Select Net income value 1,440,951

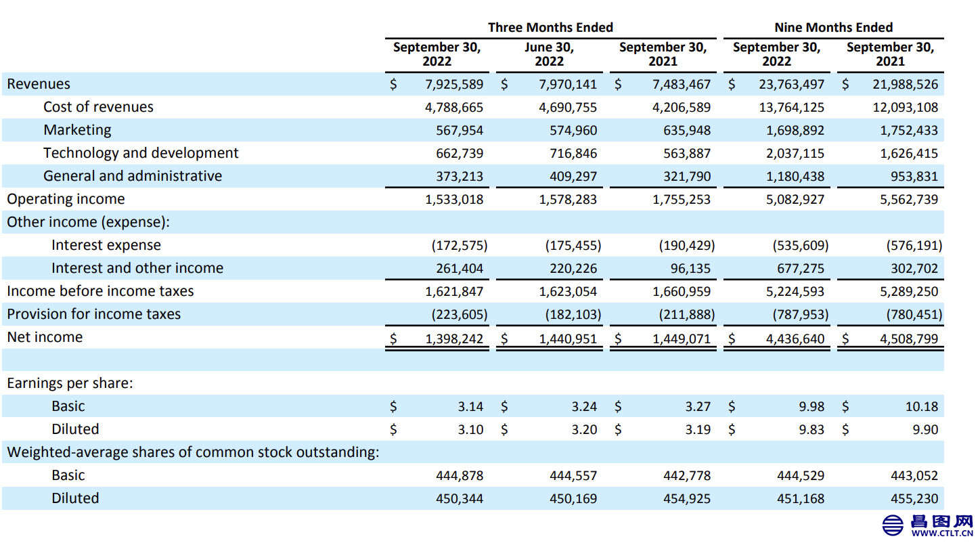tap(569, 339)
